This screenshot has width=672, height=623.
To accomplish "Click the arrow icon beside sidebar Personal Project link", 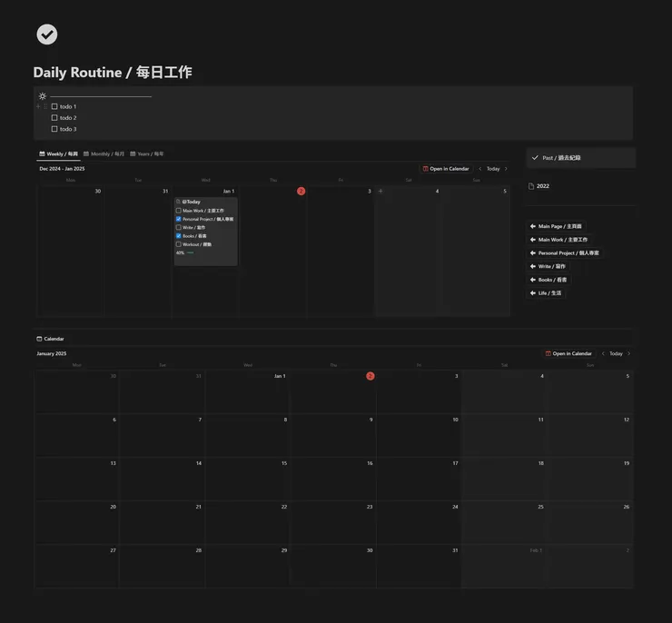I will tap(533, 252).
